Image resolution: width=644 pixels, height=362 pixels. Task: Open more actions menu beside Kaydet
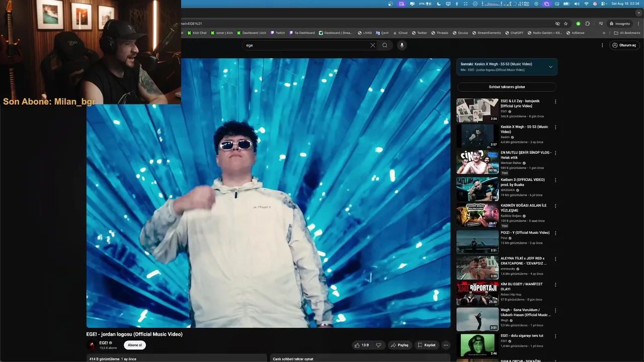coord(445,345)
